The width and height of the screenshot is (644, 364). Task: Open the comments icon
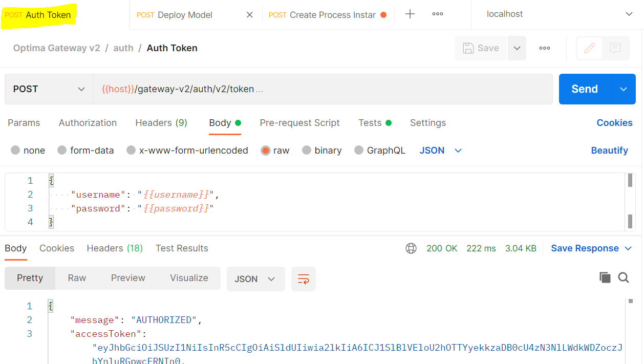615,48
